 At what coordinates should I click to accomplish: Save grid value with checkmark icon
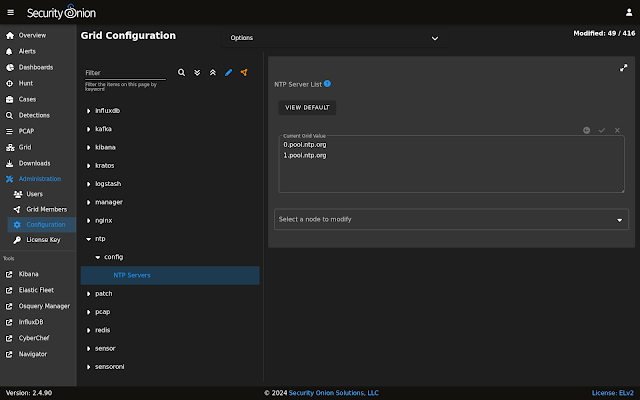602,130
